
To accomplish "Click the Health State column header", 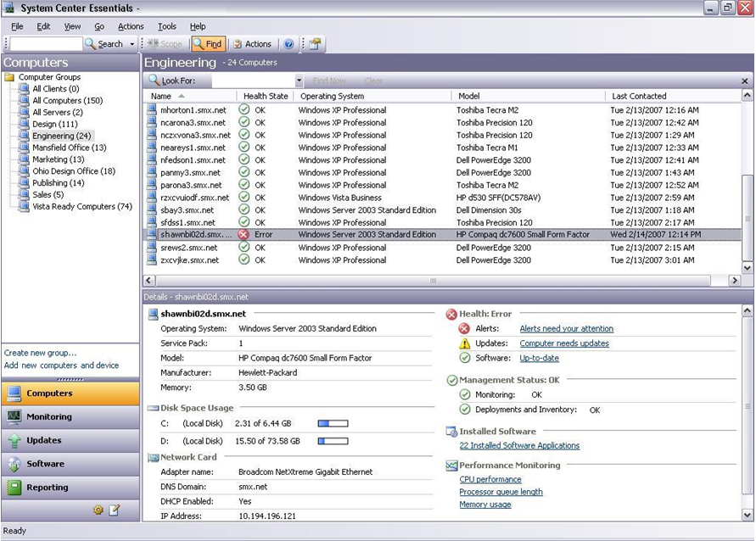I will 266,97.
